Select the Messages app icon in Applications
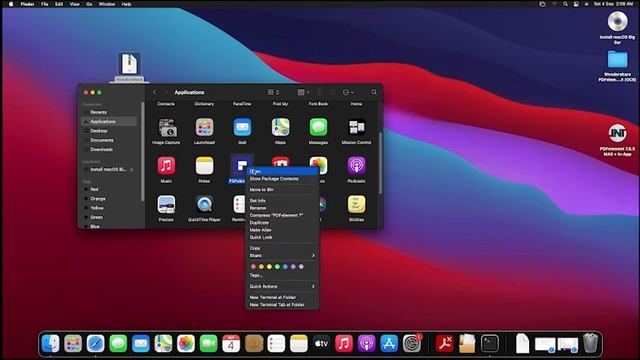This screenshot has height=360, width=640. click(318, 127)
